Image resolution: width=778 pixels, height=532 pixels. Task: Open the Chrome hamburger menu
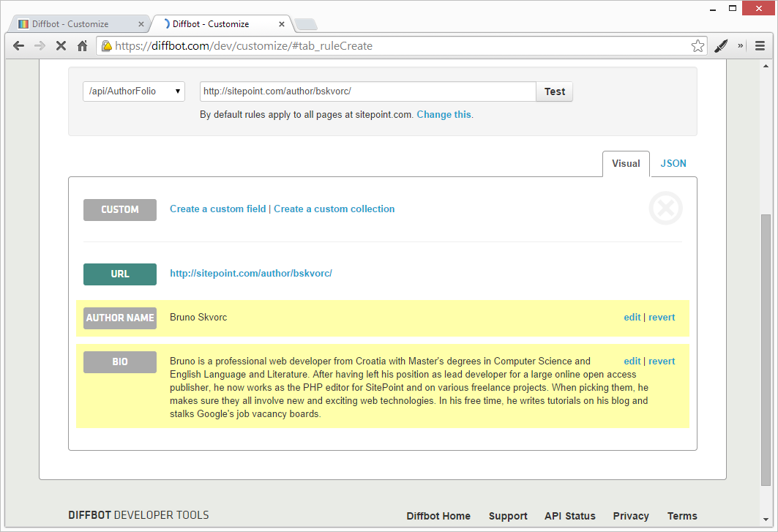pos(760,45)
